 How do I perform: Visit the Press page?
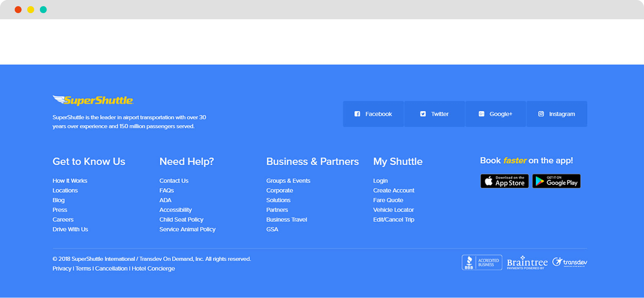(60, 210)
